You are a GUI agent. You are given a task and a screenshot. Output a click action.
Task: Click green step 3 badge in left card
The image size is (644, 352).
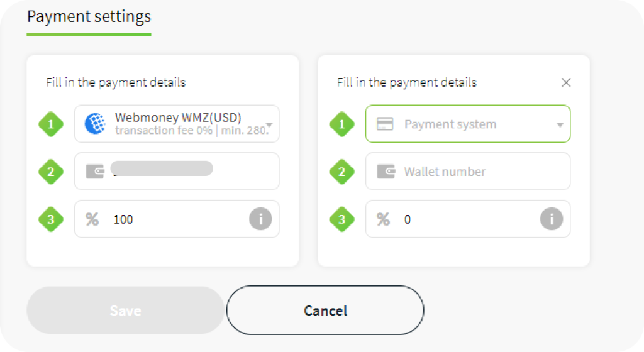pyautogui.click(x=51, y=219)
